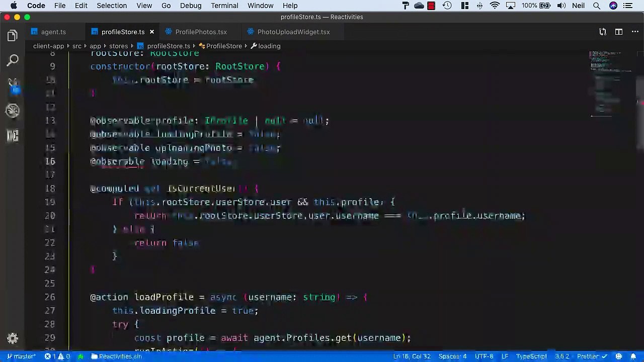
Task: Open the Source Control view
Action: (x=13, y=85)
